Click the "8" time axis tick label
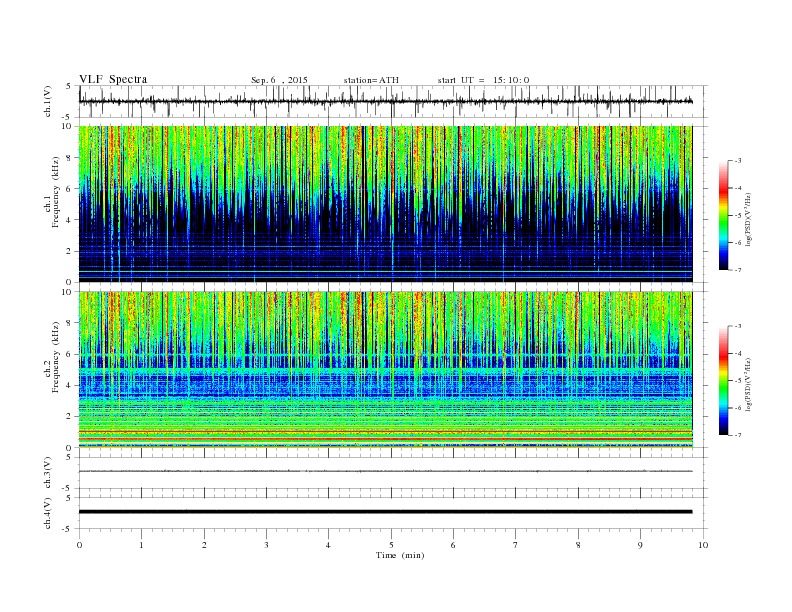Screen dimensions: 792x612 578,545
